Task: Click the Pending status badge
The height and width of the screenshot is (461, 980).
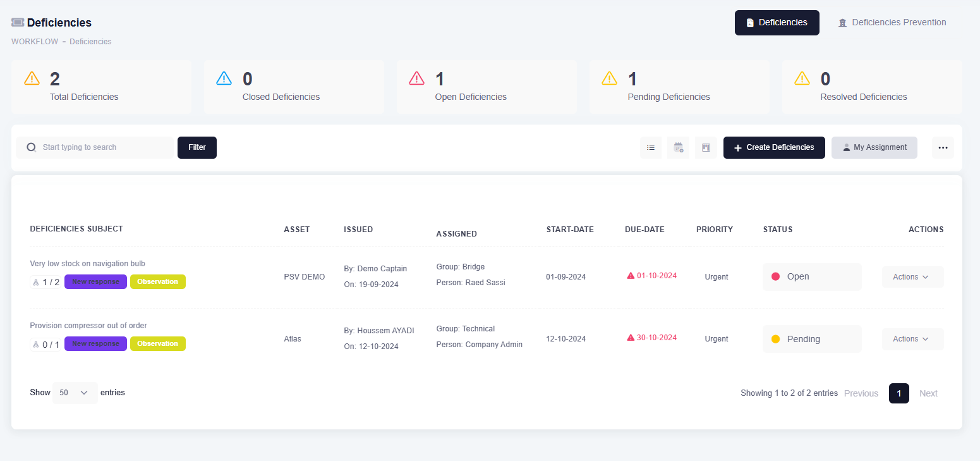Action: [x=811, y=339]
